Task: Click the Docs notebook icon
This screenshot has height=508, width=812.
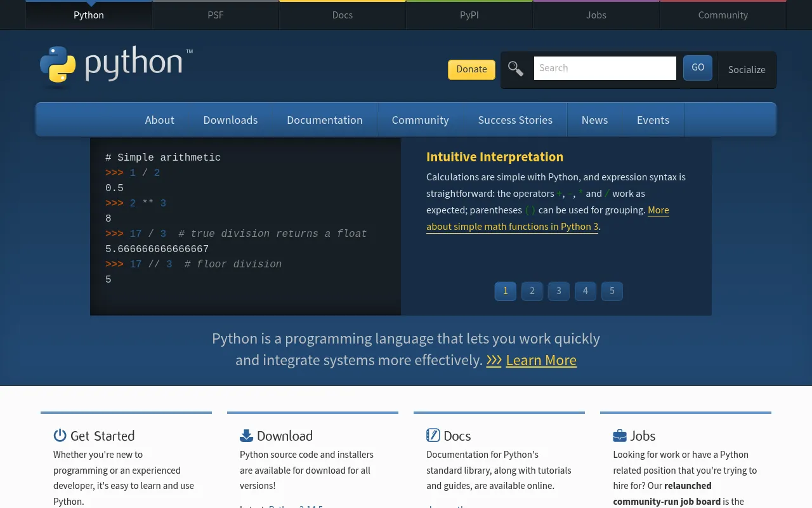Action: pos(433,435)
